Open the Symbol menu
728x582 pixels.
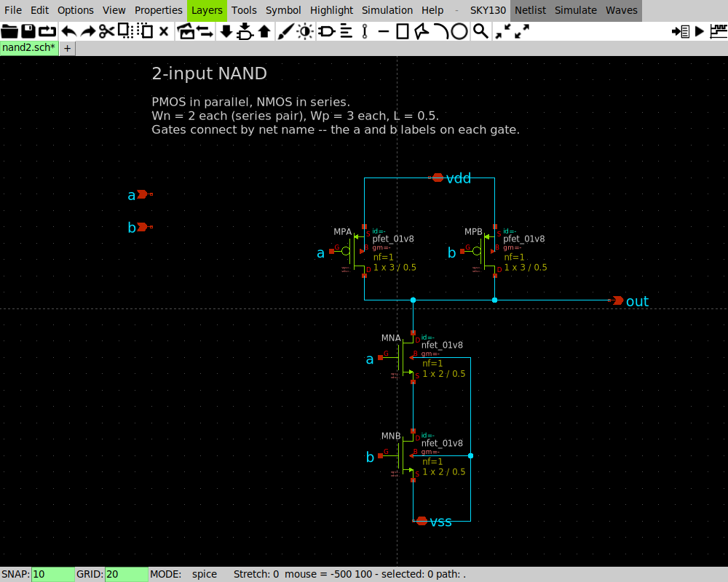pos(283,10)
